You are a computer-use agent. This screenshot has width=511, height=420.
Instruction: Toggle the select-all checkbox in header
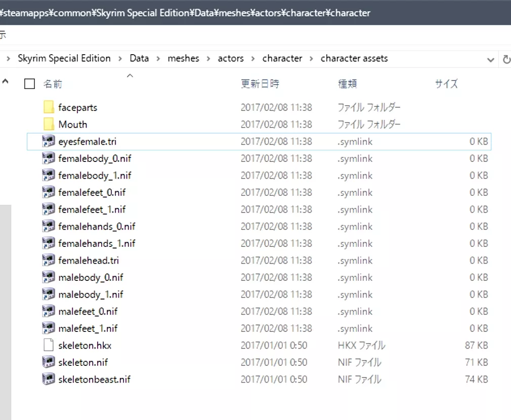coord(30,83)
